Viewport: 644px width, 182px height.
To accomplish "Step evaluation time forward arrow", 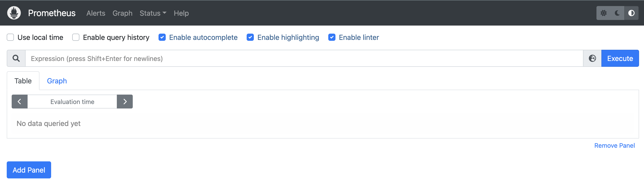I will click(x=125, y=102).
